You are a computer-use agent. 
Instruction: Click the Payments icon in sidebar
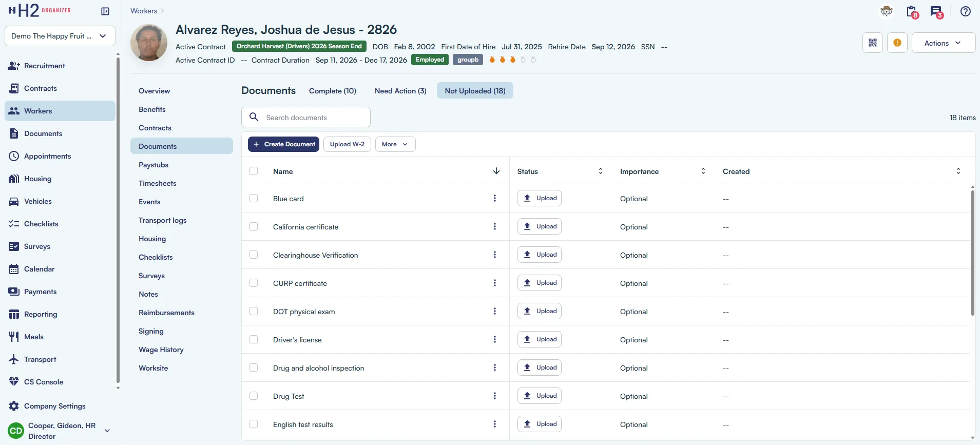tap(14, 292)
